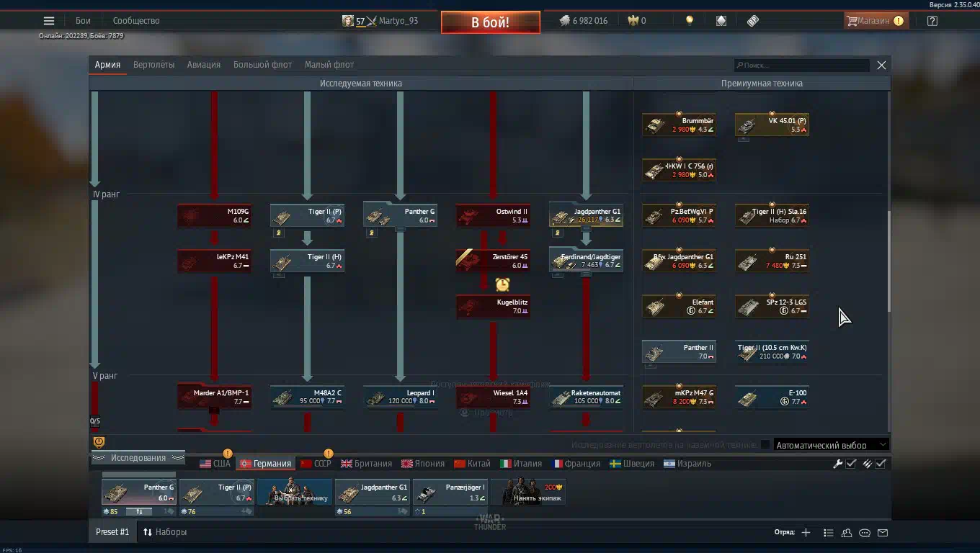Click Выбрать технику empty crew slot
The image size is (980, 553).
295,492
